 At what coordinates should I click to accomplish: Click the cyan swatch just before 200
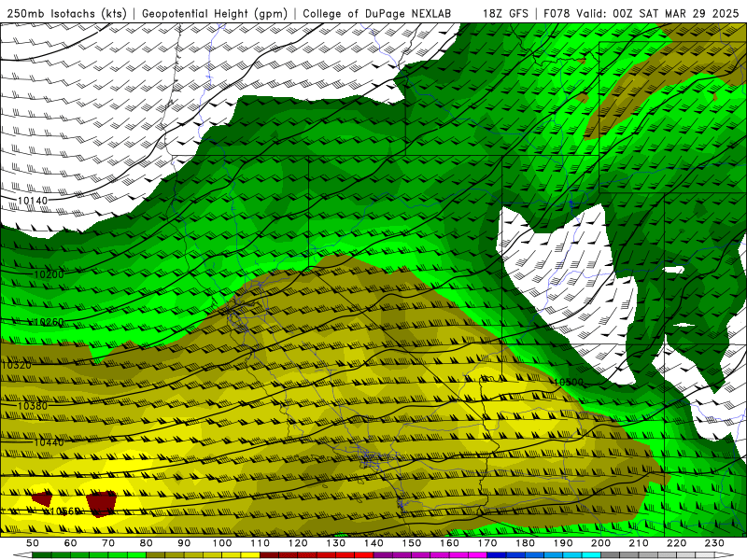click(591, 554)
